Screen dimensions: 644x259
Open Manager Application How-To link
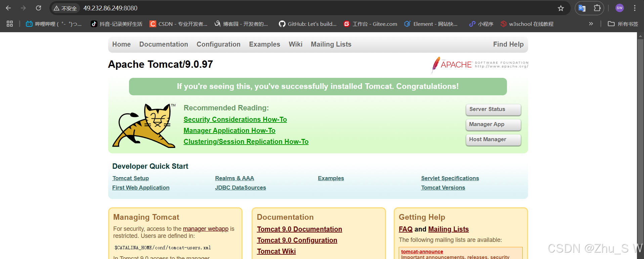coord(229,131)
